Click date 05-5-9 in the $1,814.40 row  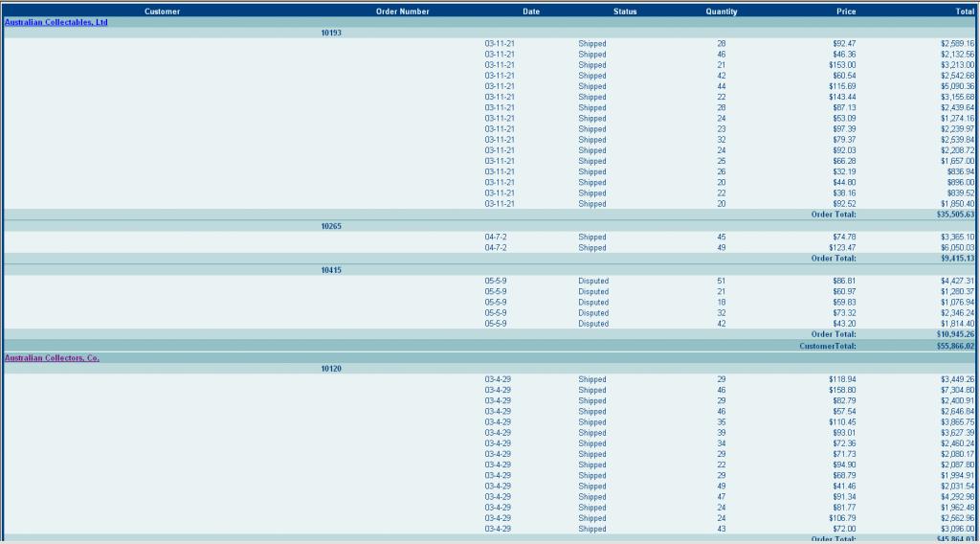(x=496, y=324)
